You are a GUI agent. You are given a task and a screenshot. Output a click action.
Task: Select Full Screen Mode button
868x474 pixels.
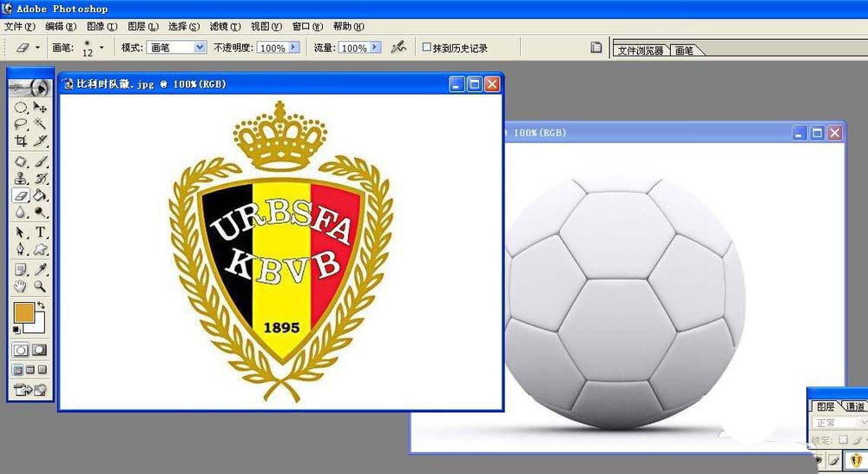point(43,369)
